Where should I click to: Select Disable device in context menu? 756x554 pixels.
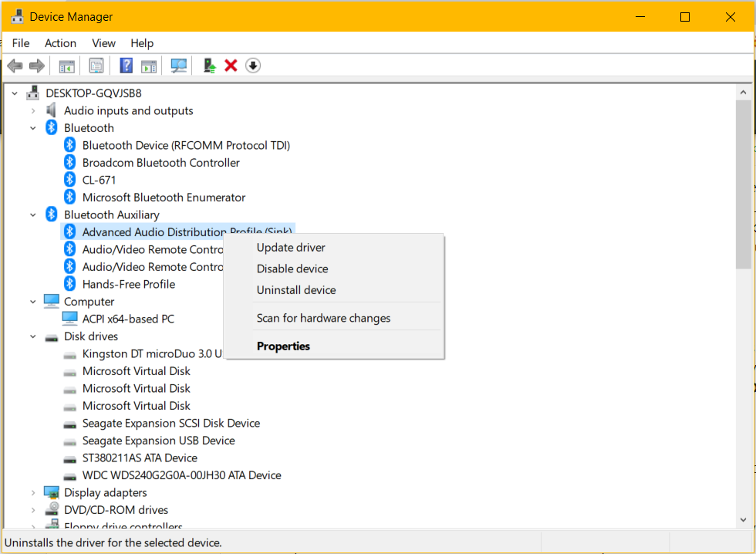click(292, 269)
